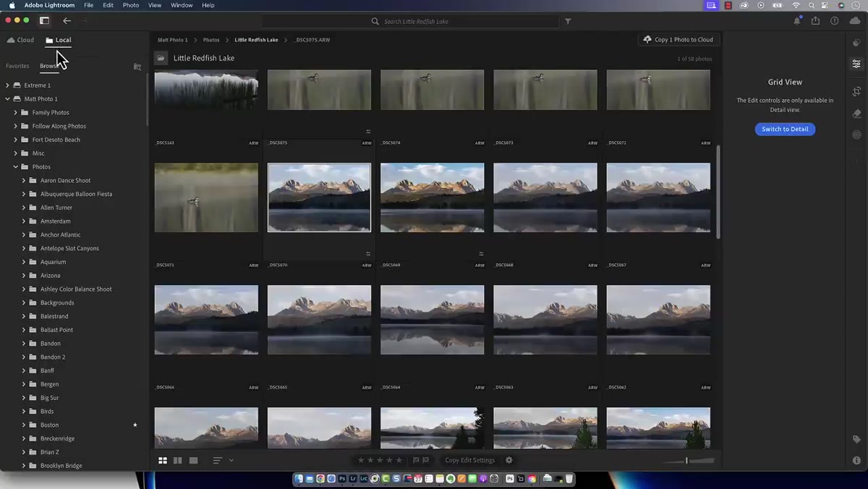Screen dimensions: 868x489
Task: Select the Brooklyn Bridge folder
Action: 61,466
